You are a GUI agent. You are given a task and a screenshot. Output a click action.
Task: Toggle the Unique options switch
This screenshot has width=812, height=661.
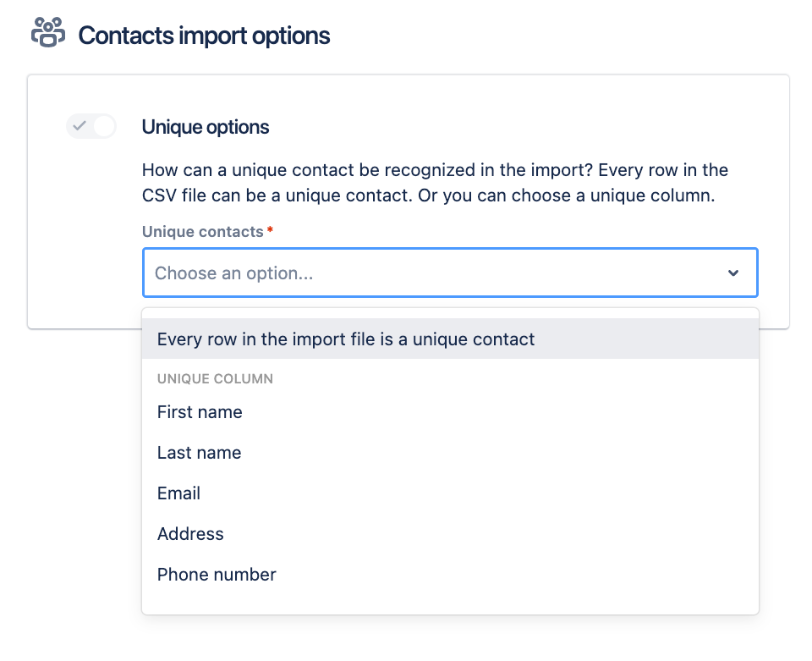(x=91, y=126)
